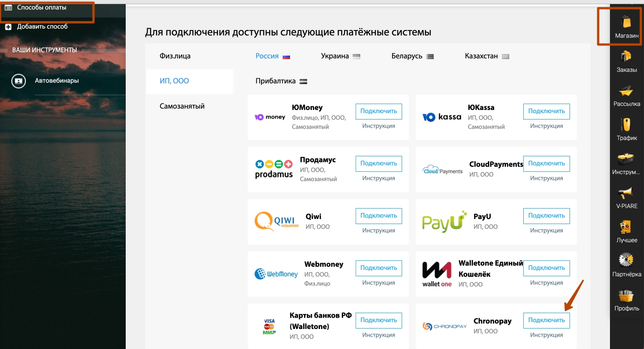
Task: Open Инструкция link for CloudPayments
Action: coord(546,179)
